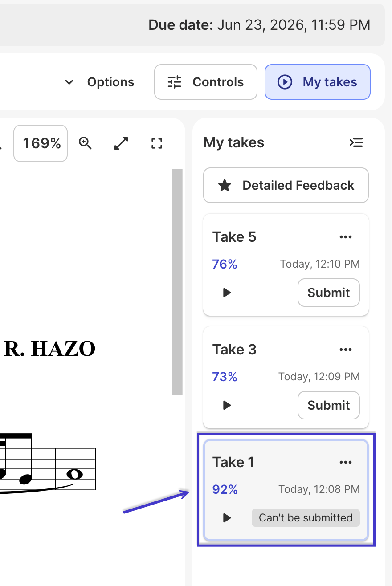Open Detailed Feedback
This screenshot has width=392, height=586.
[286, 185]
